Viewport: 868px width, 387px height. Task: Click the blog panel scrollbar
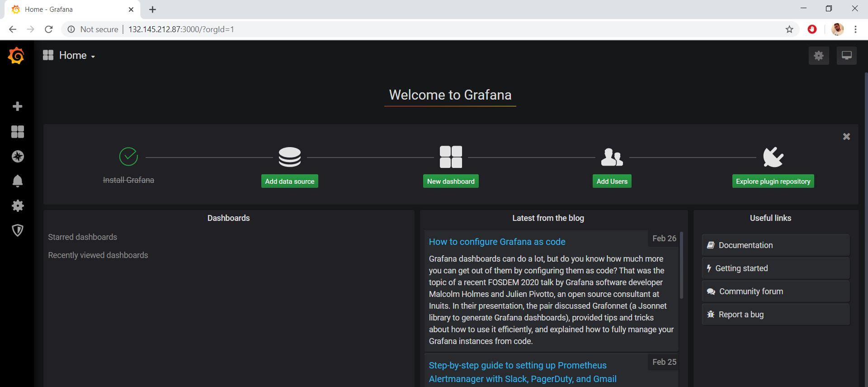(681, 265)
